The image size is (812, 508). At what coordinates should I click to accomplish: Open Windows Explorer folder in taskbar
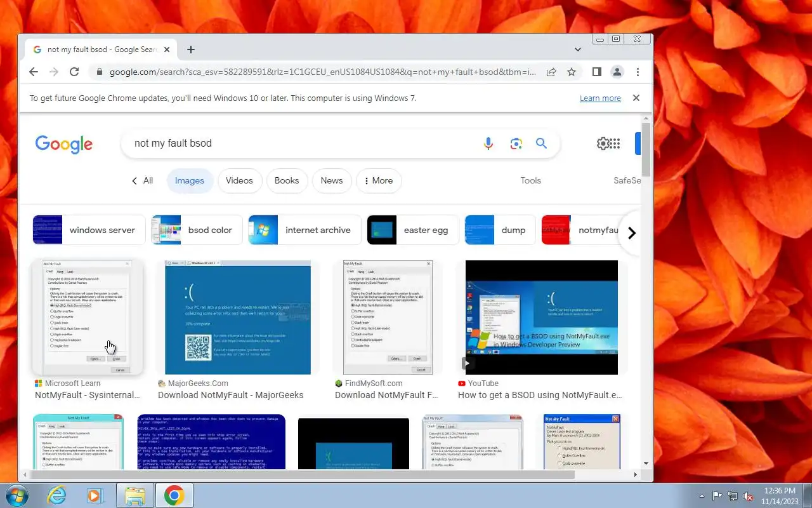tap(135, 495)
